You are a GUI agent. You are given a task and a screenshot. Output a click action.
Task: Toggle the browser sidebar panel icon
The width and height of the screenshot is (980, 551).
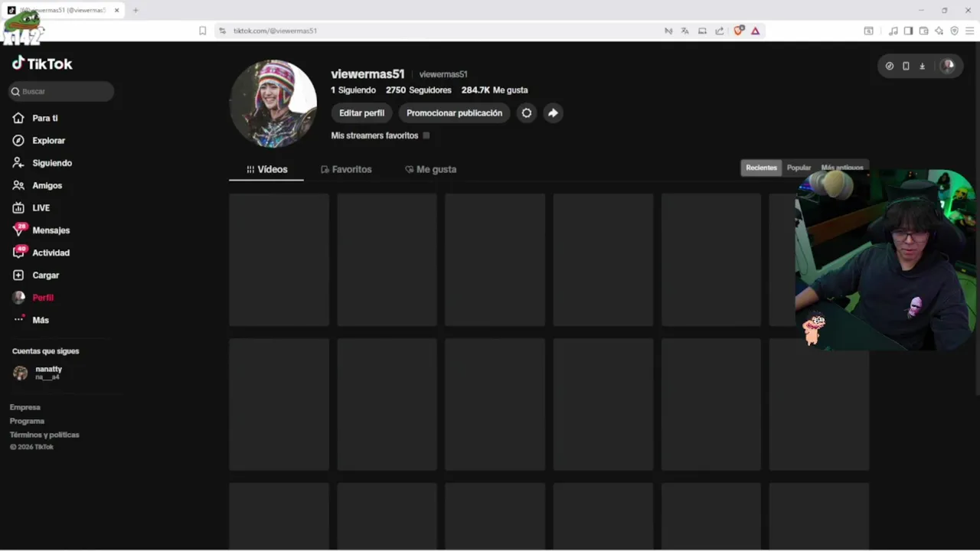[x=908, y=31]
